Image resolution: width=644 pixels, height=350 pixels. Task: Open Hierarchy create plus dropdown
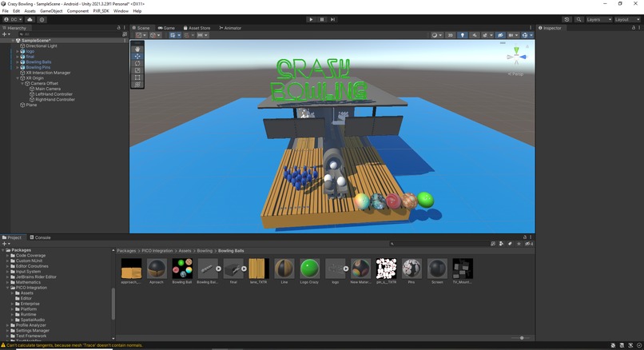pyautogui.click(x=6, y=34)
